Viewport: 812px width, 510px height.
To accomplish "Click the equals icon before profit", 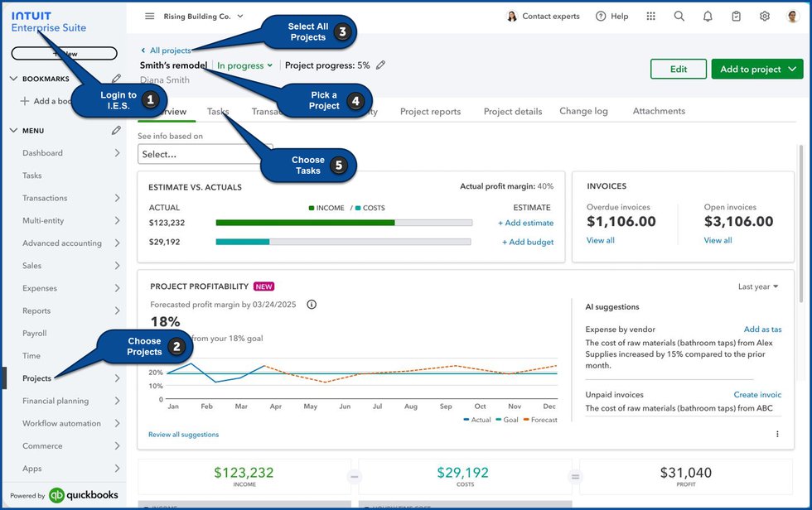I will (575, 476).
